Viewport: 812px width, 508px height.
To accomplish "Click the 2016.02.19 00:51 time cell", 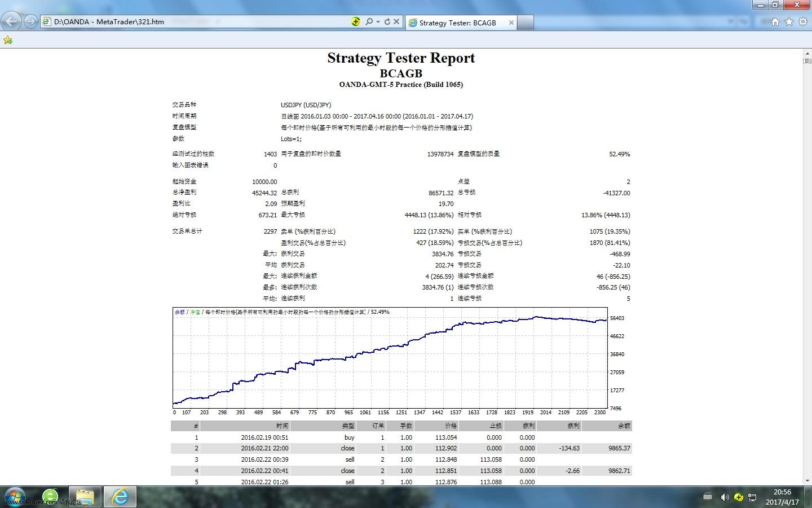I will (264, 437).
